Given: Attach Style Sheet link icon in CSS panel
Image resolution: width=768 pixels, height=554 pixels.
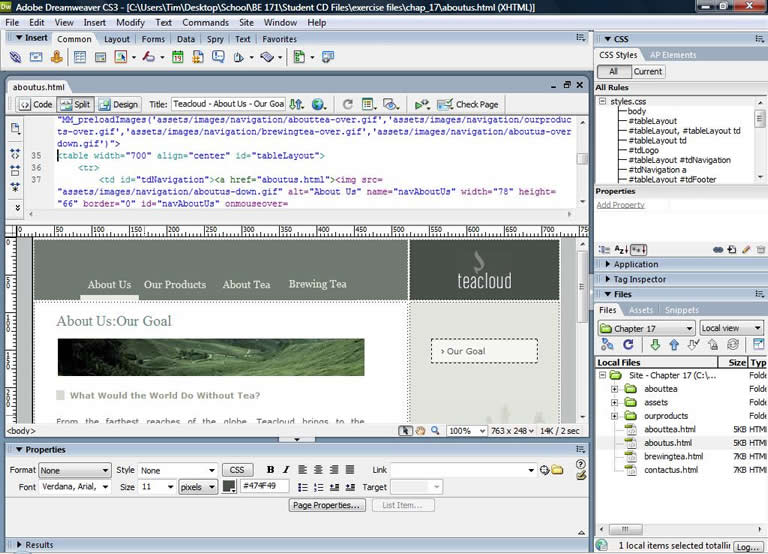Looking at the screenshot, I should [x=718, y=250].
